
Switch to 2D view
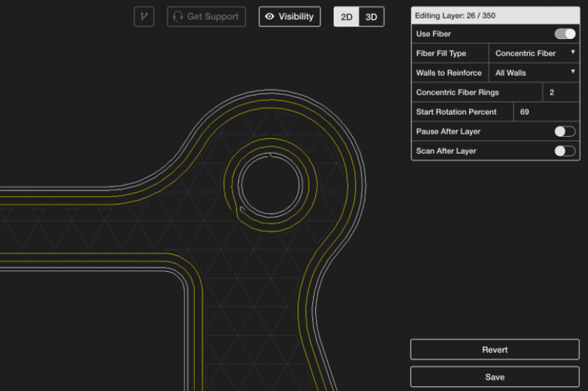(346, 17)
